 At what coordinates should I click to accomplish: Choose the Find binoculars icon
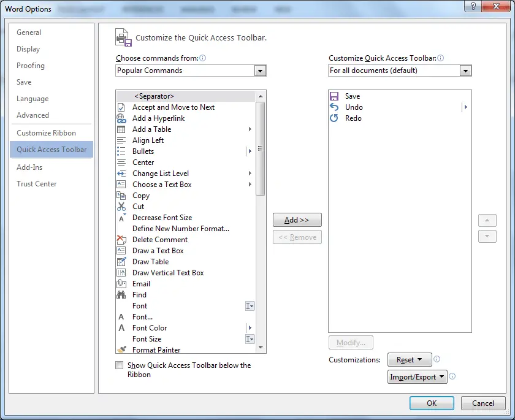click(121, 295)
